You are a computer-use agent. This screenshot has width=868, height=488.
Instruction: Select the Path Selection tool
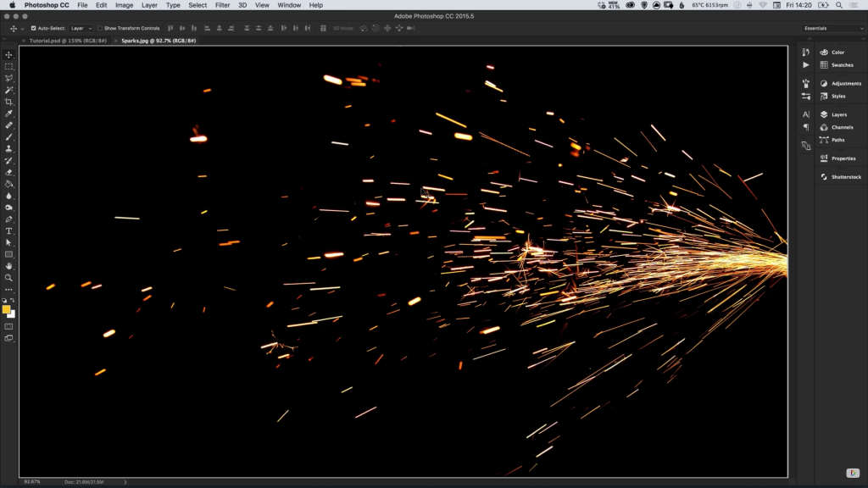click(x=8, y=243)
